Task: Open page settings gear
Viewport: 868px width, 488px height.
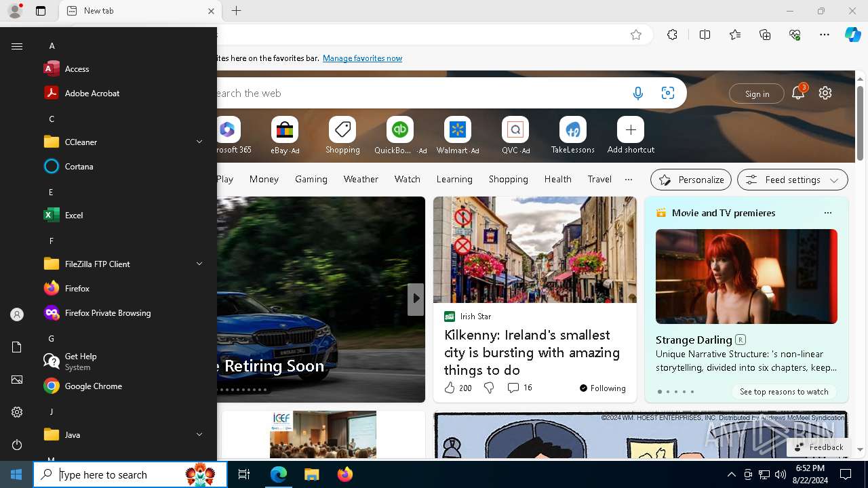Action: (x=825, y=93)
